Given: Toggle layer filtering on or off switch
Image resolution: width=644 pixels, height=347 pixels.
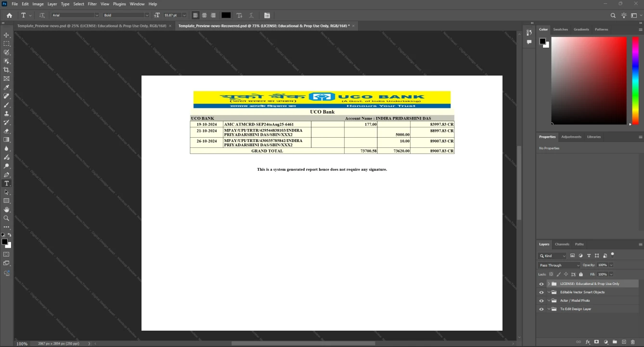Looking at the screenshot, I should pyautogui.click(x=612, y=255).
